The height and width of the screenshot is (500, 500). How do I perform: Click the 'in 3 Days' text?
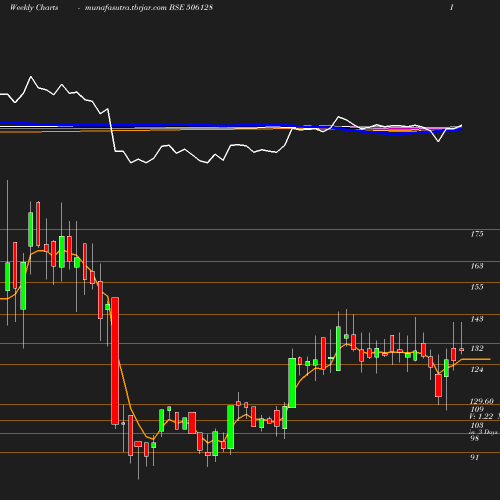483,432
